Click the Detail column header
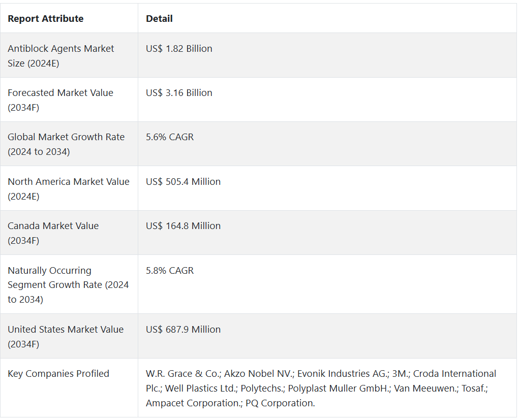The image size is (519, 420). [x=159, y=18]
